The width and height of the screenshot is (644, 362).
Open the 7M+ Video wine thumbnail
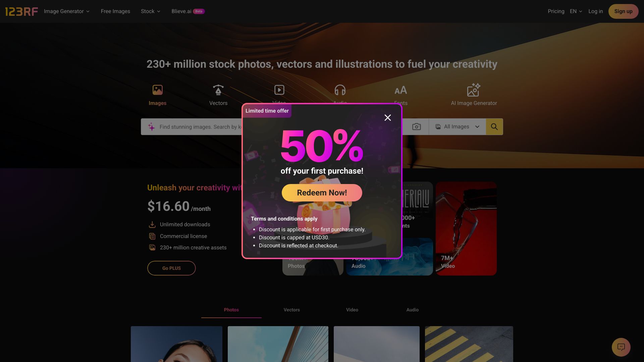(x=466, y=229)
